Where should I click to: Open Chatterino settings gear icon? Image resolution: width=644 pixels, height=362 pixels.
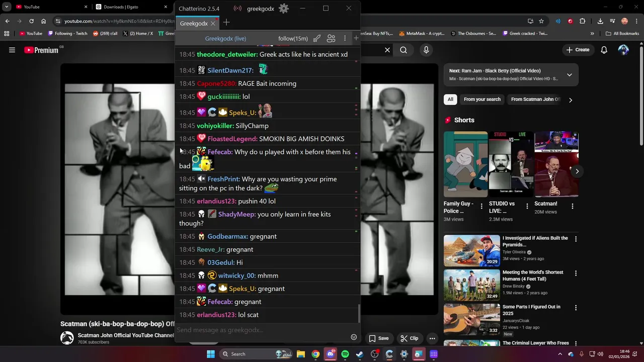[284, 9]
